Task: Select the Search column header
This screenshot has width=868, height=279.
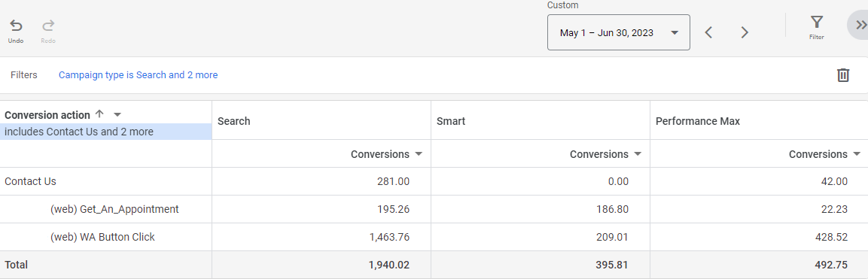Action: [x=233, y=121]
